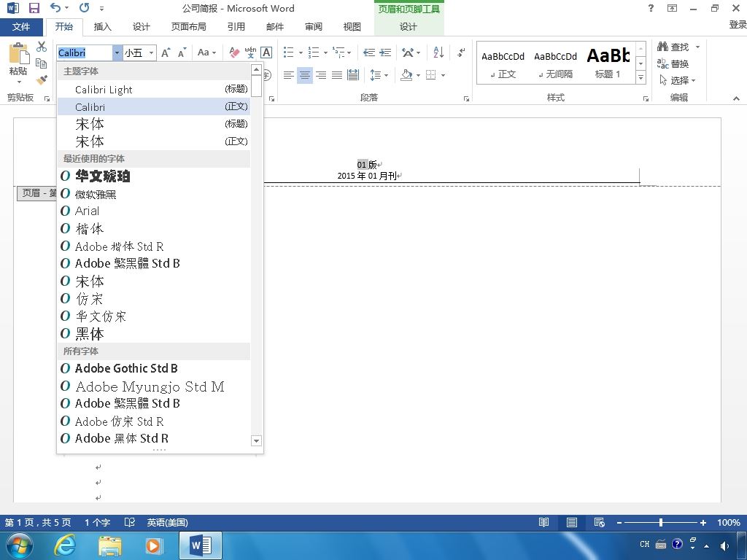Click the 替换 Replace button

click(x=673, y=63)
